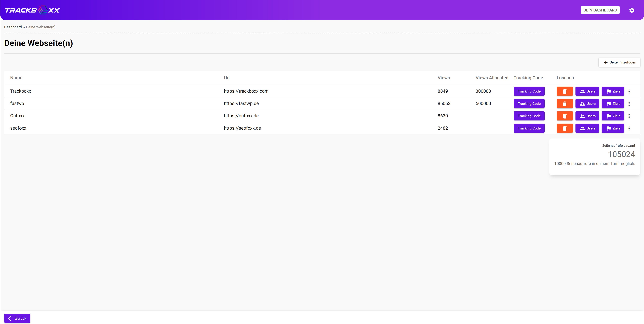Click the Dashboard breadcrumb link

13,27
